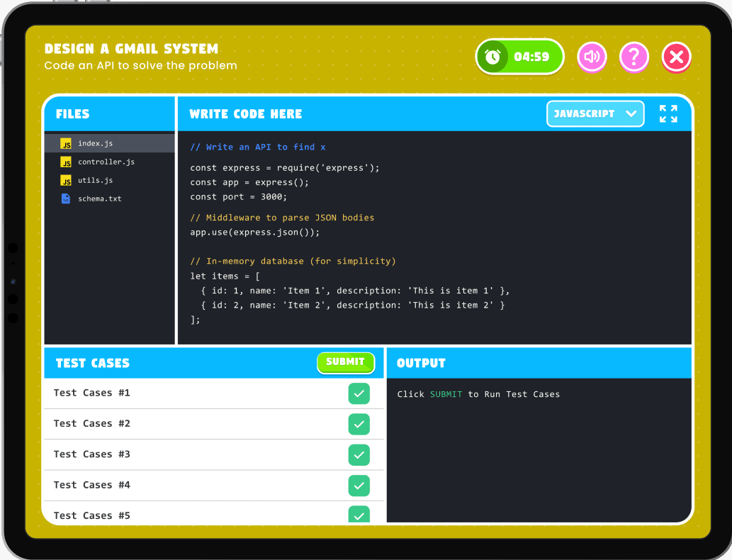The image size is (732, 560).
Task: Click the 'const app = express();' line
Action: pos(249,182)
